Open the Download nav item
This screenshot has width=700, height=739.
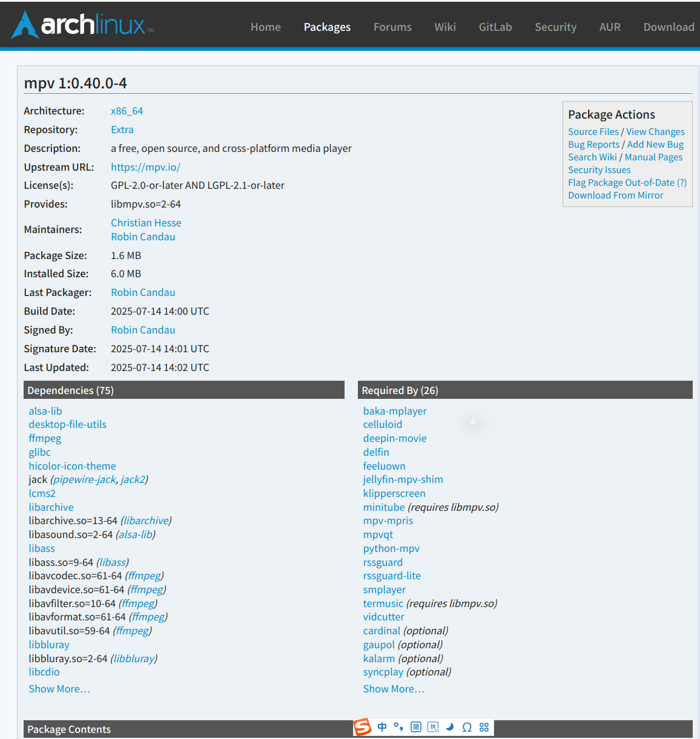point(669,27)
